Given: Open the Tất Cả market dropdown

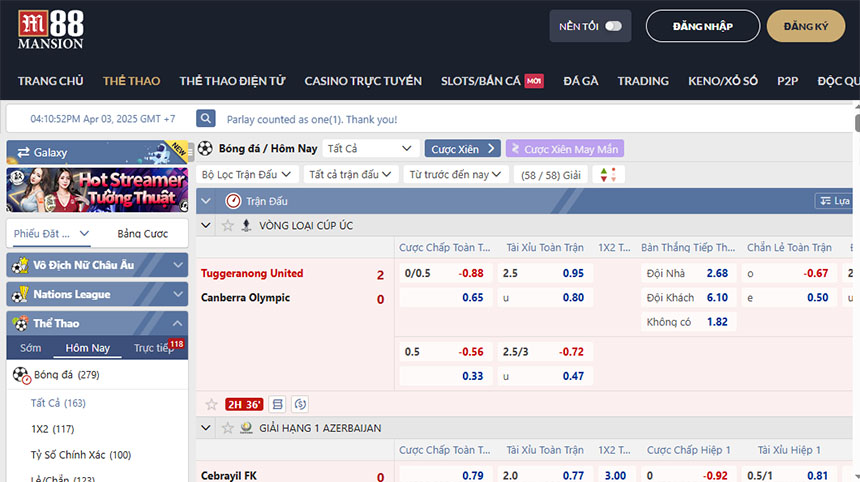Looking at the screenshot, I should tap(369, 148).
